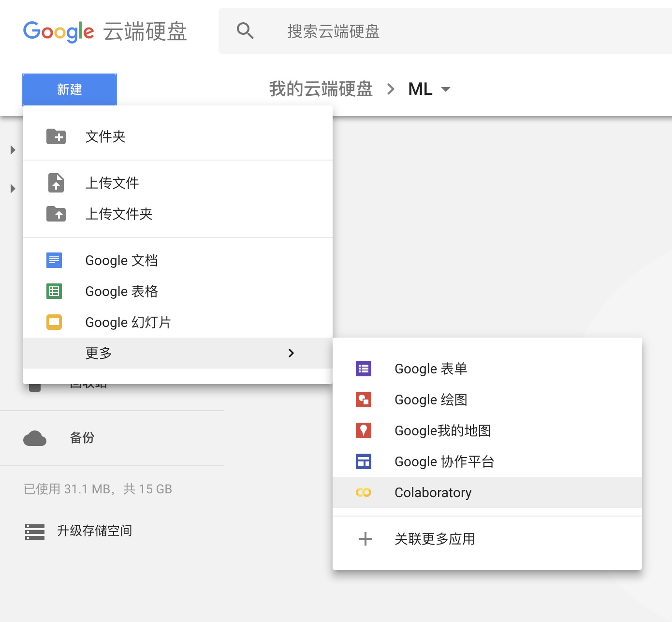Click the plus icon for more apps
The image size is (672, 622).
click(365, 539)
